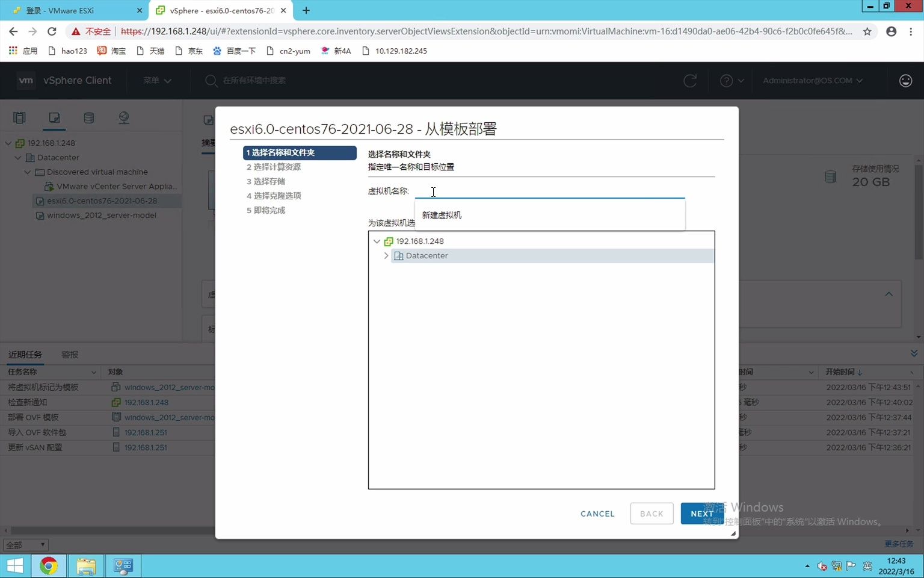Screen dimensions: 924x578
Task: Click the 更多任务 link
Action: [899, 544]
